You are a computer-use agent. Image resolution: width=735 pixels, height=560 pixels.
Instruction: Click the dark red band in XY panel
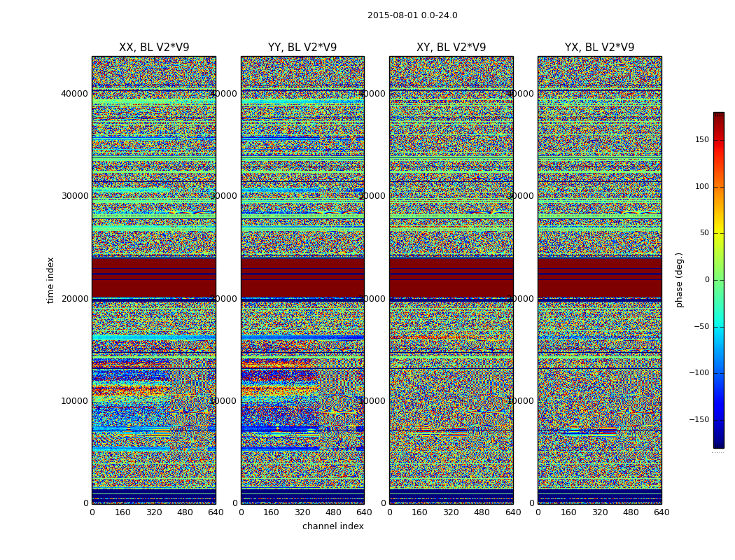point(451,277)
